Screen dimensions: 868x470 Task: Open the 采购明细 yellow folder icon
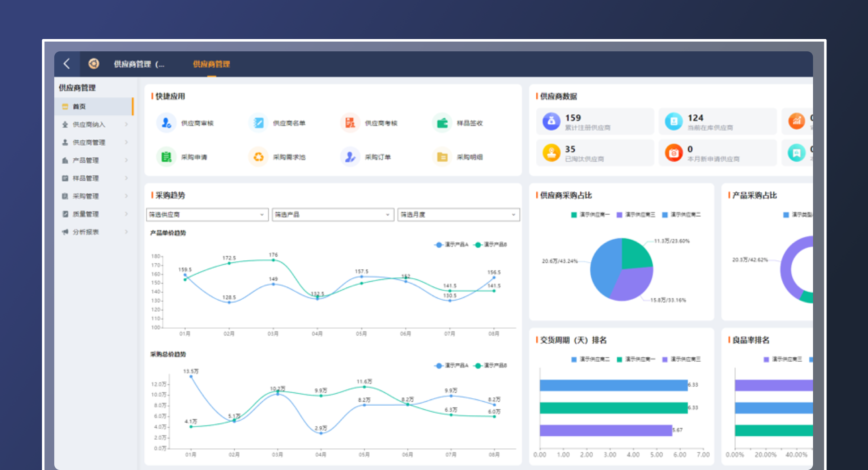click(x=442, y=157)
